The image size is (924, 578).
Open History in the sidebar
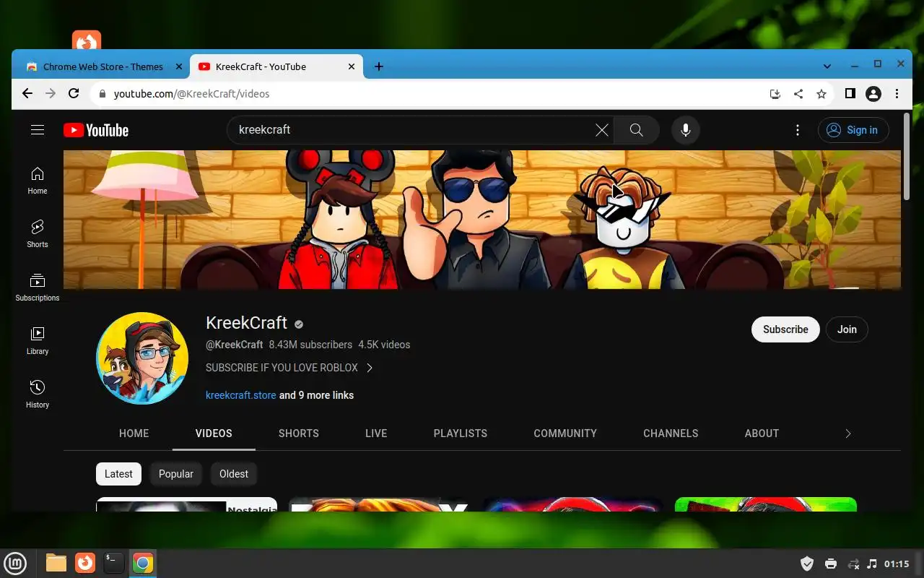click(x=38, y=394)
